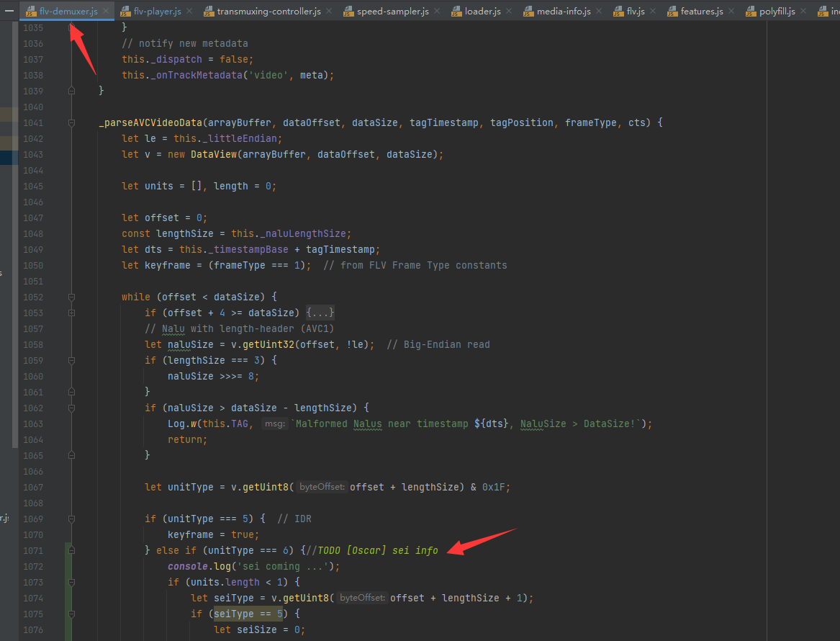Click line number 1043 in the gutter

pos(33,154)
